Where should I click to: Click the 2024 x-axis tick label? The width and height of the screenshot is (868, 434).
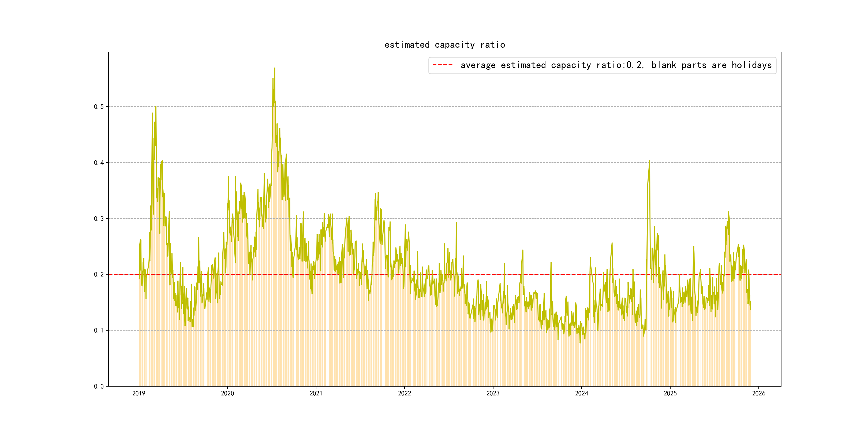click(x=581, y=393)
